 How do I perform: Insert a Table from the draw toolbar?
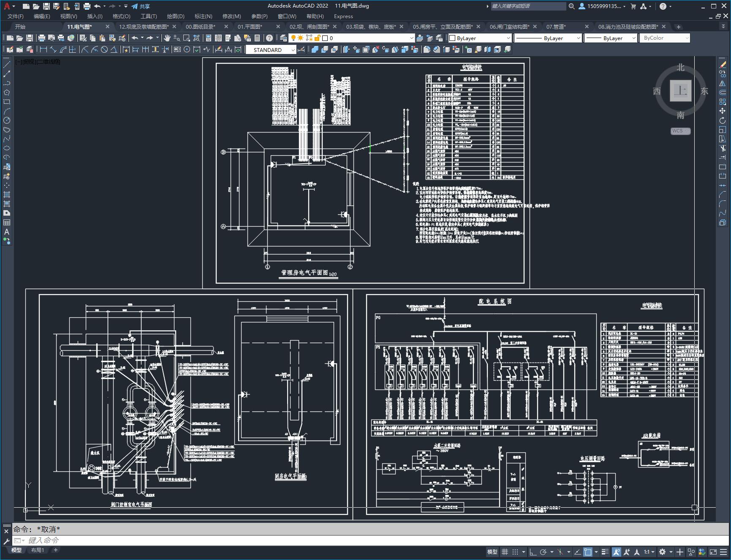pyautogui.click(x=7, y=222)
